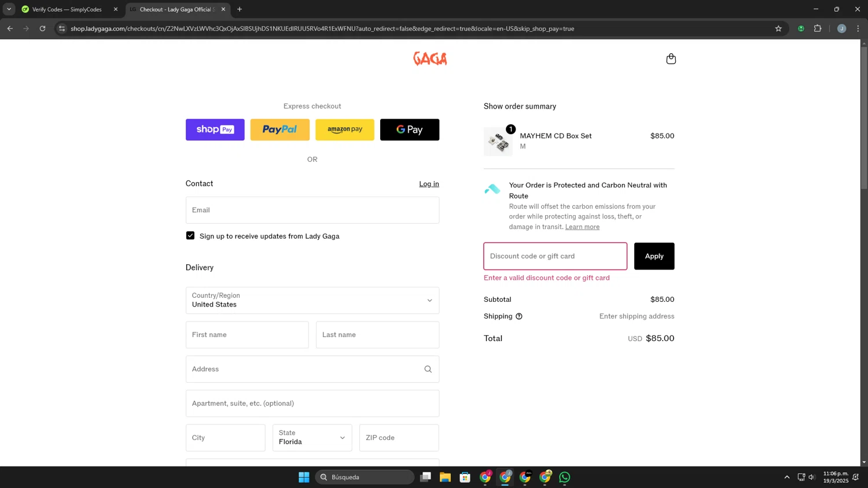
Task: Click the Discount code or gift card field
Action: coord(556,256)
